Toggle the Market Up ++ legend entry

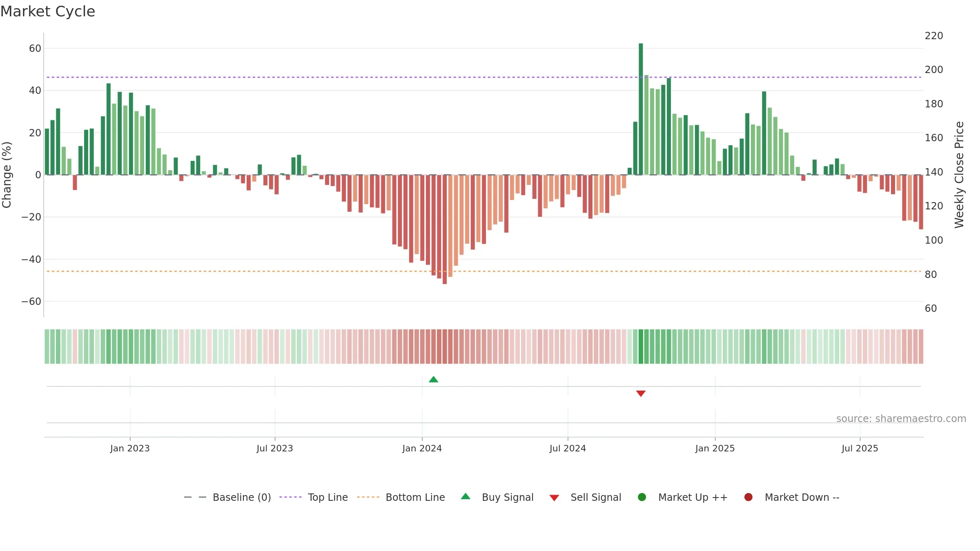click(683, 497)
